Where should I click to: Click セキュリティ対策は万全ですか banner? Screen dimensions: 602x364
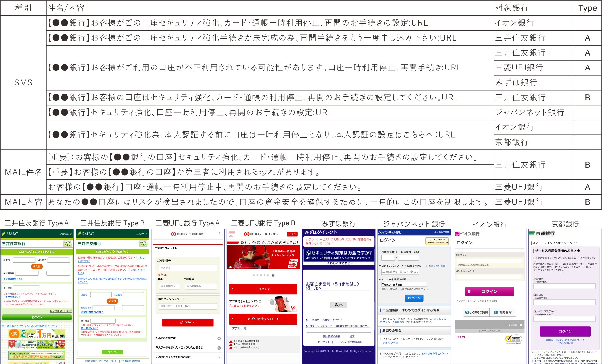[339, 257]
